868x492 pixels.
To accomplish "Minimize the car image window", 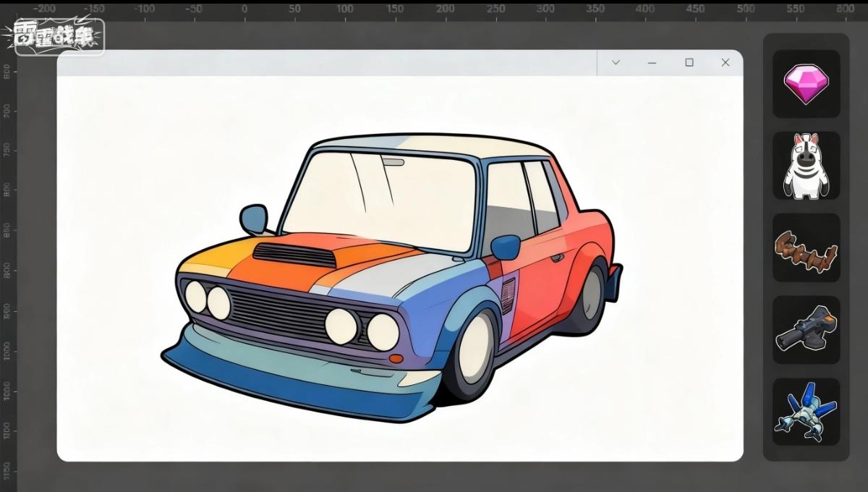I will point(652,63).
